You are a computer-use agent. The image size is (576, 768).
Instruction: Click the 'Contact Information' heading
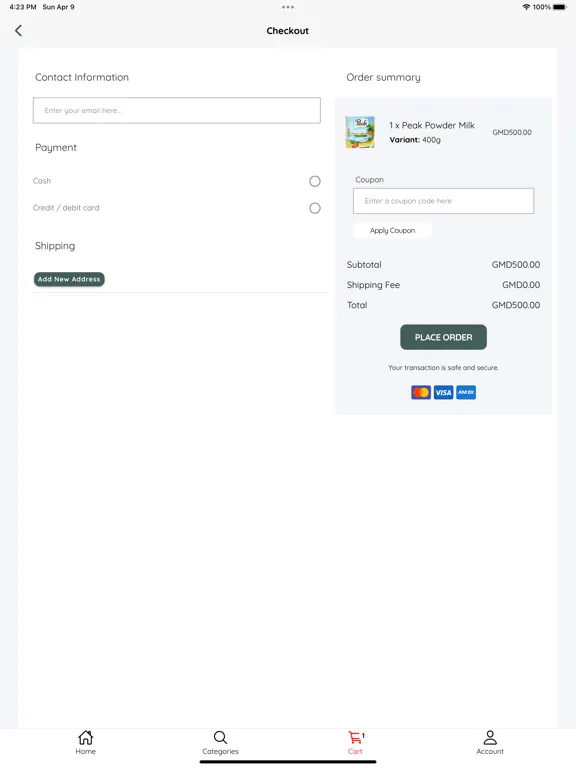(82, 77)
